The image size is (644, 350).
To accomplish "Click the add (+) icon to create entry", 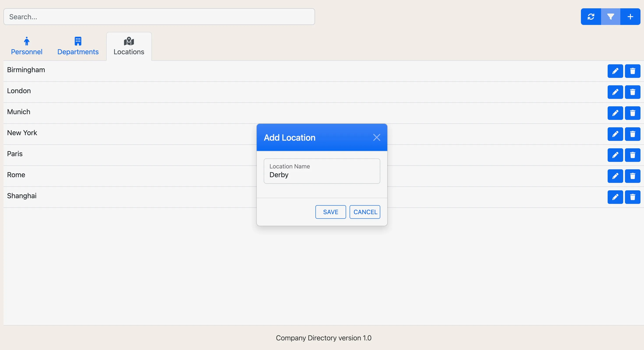I will point(630,16).
